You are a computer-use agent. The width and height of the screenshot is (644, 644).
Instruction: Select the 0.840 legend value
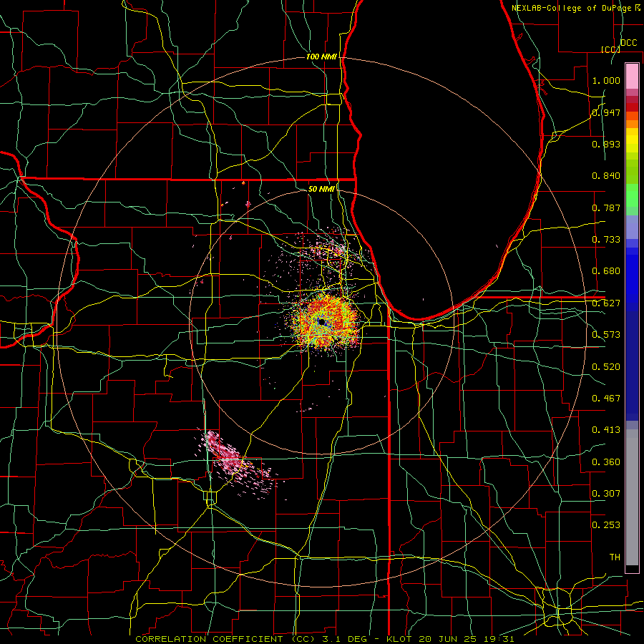coord(606,176)
